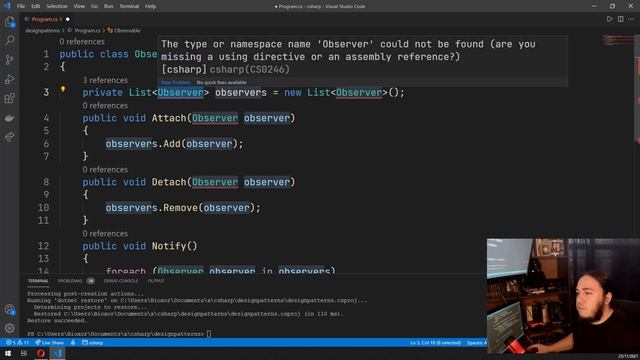Open the Live Share view in activity bar

(9, 137)
